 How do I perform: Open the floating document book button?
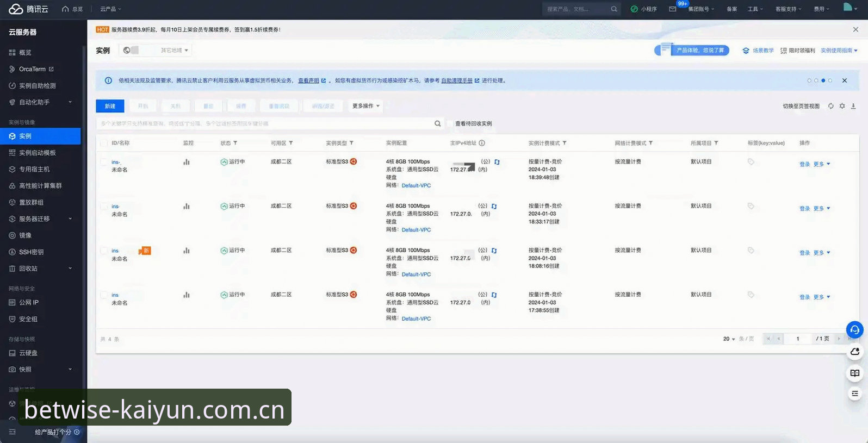(x=855, y=373)
